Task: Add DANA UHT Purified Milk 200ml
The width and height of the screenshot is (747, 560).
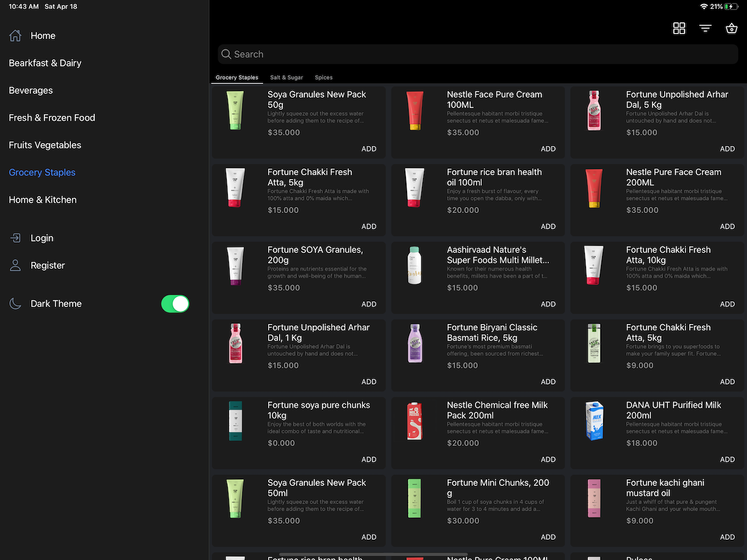Action: [727, 460]
